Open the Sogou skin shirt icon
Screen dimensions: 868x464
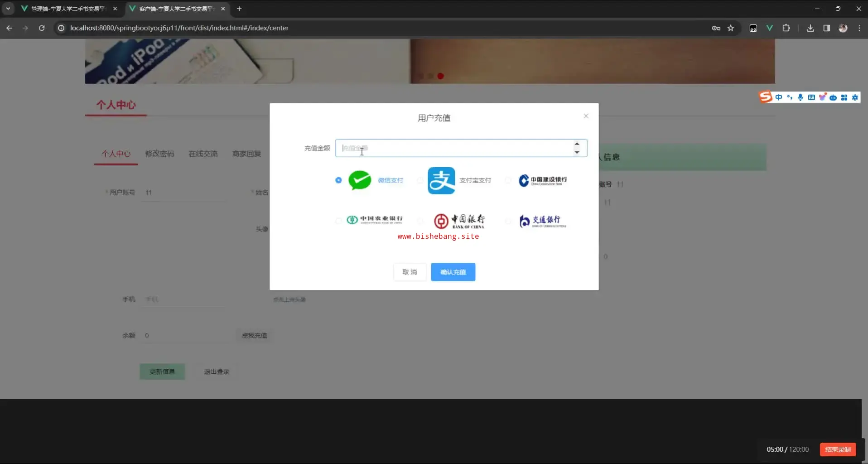[x=822, y=97]
